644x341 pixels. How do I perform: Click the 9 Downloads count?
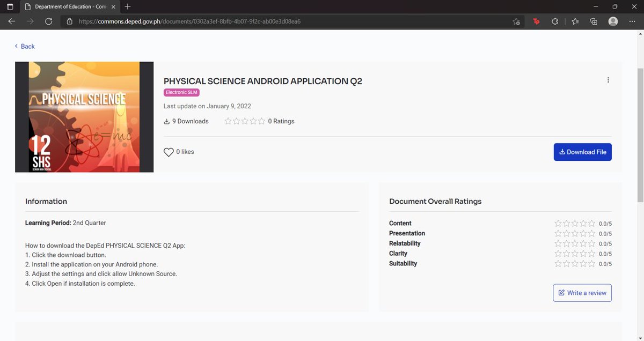click(x=186, y=121)
